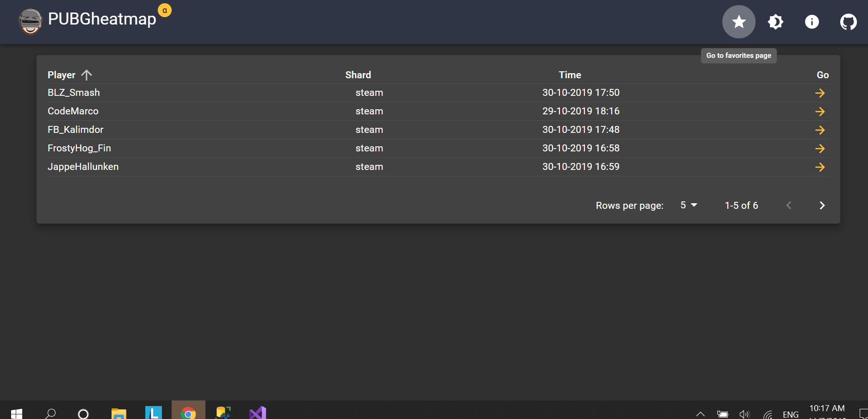Change the ENG input language
Image resolution: width=868 pixels, height=419 pixels.
791,414
